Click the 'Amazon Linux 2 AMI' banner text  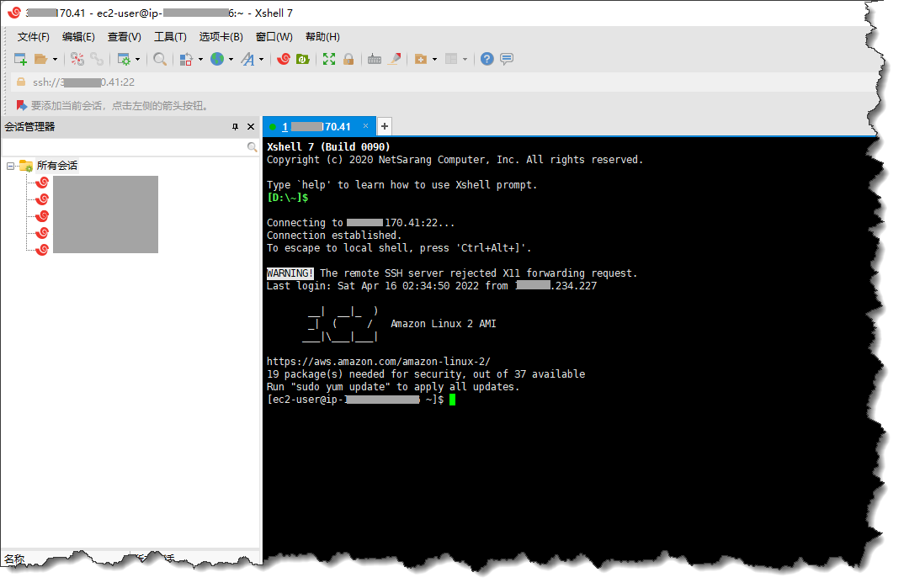[x=444, y=324]
